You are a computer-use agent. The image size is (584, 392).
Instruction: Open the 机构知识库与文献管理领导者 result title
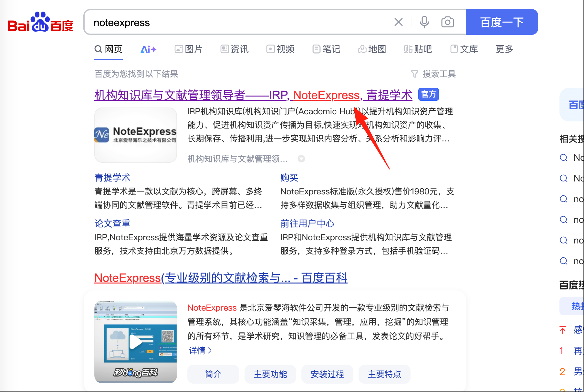coord(253,95)
